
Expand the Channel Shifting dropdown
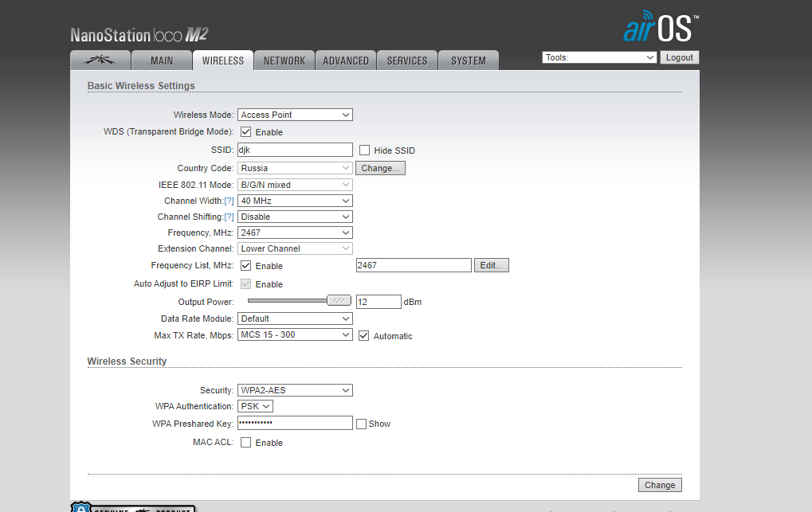click(x=295, y=217)
